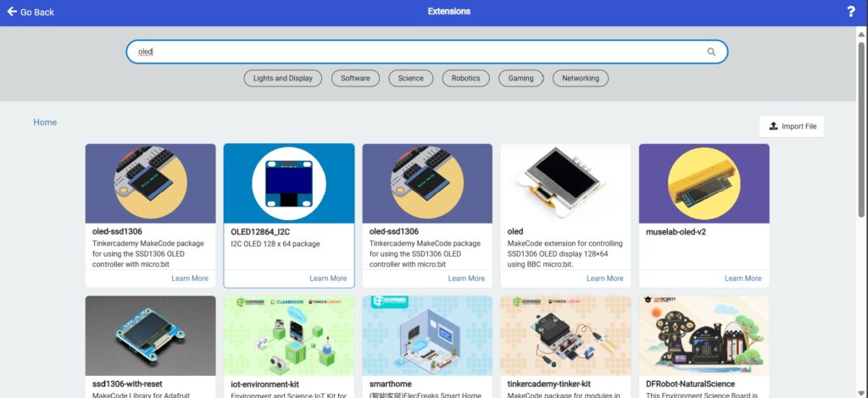Select the Software category filter

click(355, 78)
